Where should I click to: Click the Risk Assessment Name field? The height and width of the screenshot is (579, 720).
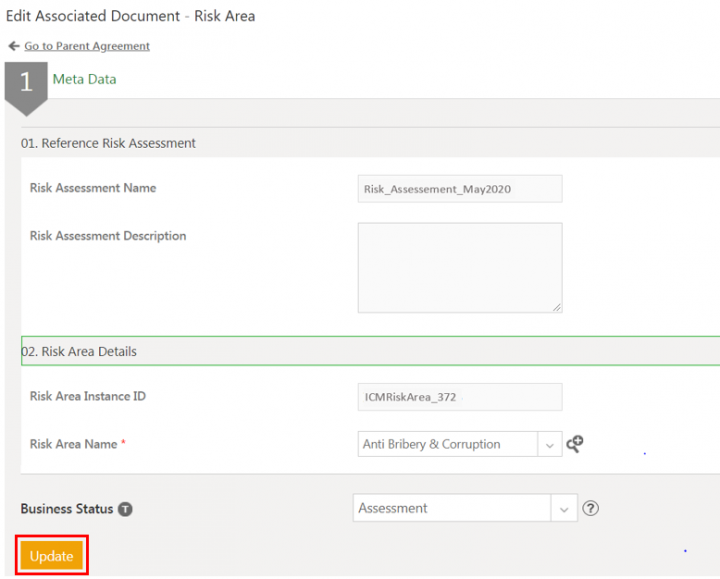(x=460, y=188)
